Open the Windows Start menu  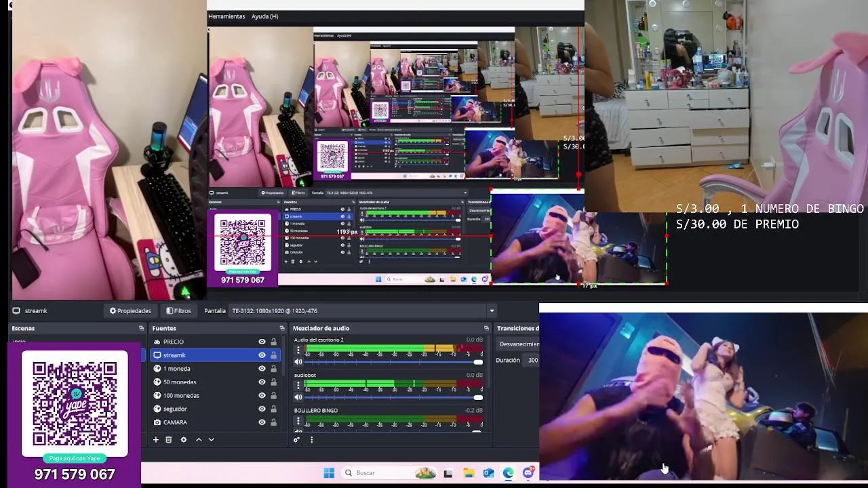(x=329, y=472)
